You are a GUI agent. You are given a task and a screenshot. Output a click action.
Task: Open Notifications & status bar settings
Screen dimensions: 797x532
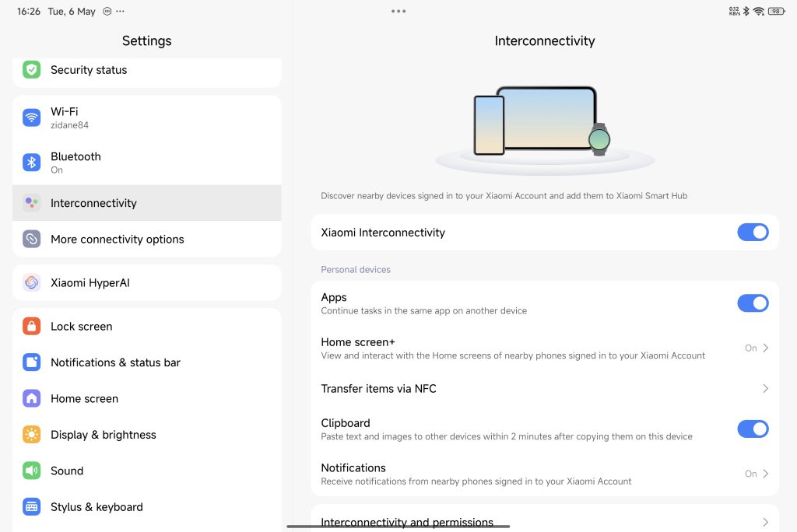(115, 362)
